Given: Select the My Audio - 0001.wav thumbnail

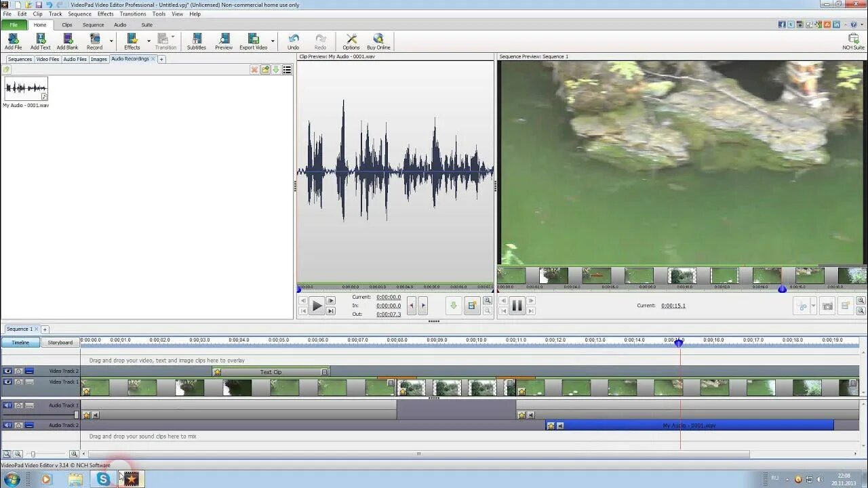Looking at the screenshot, I should (x=26, y=89).
